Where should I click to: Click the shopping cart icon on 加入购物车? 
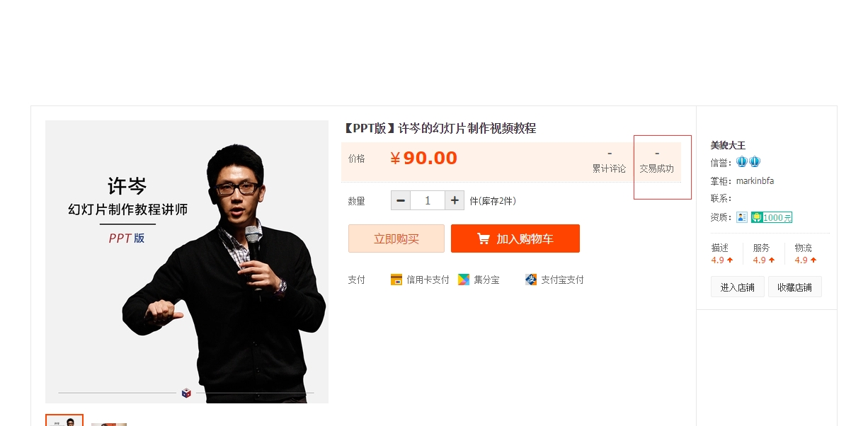point(484,238)
